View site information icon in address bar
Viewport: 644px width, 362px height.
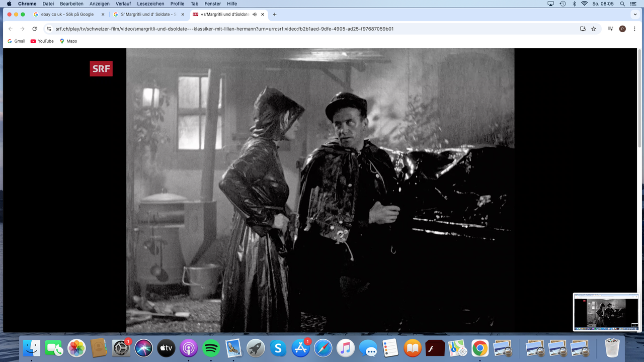[x=49, y=29]
